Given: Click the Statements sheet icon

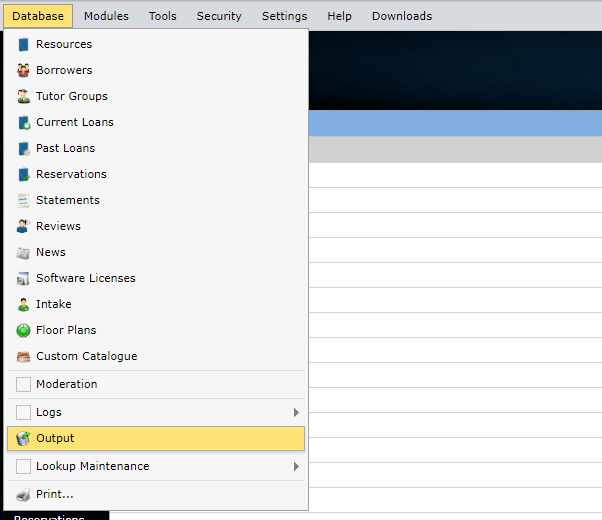Looking at the screenshot, I should coord(23,200).
